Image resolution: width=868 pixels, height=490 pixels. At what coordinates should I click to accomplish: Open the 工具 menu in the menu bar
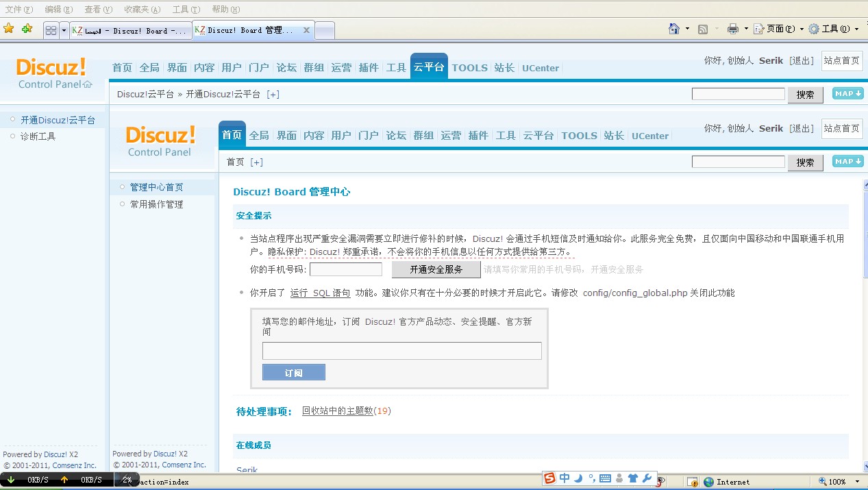[x=186, y=9]
